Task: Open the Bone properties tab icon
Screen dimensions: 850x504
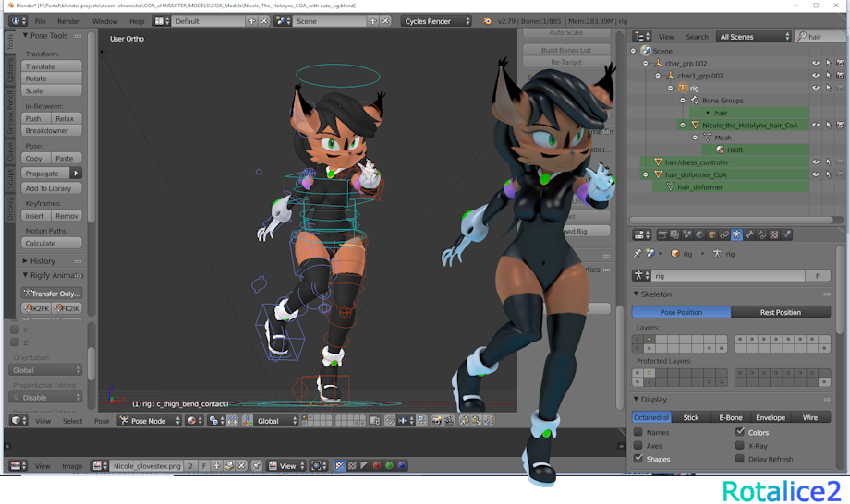Action: pos(749,235)
